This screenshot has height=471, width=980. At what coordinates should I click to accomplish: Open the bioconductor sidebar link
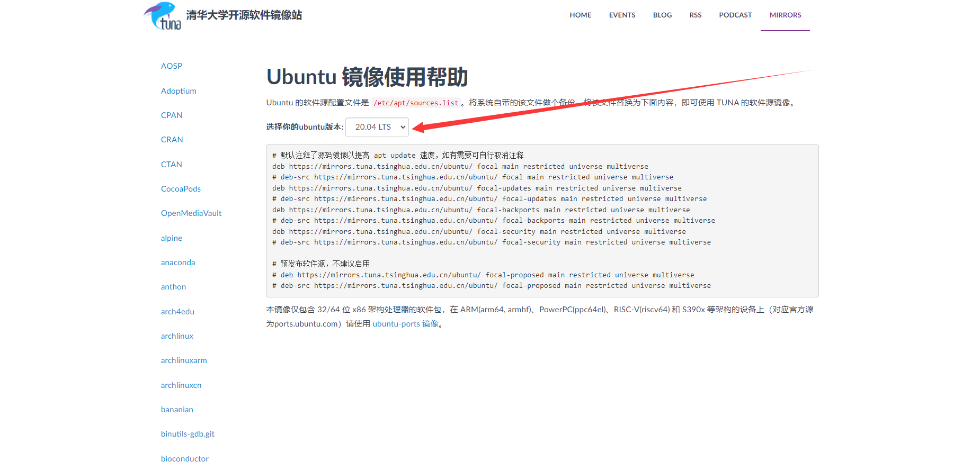(185, 459)
